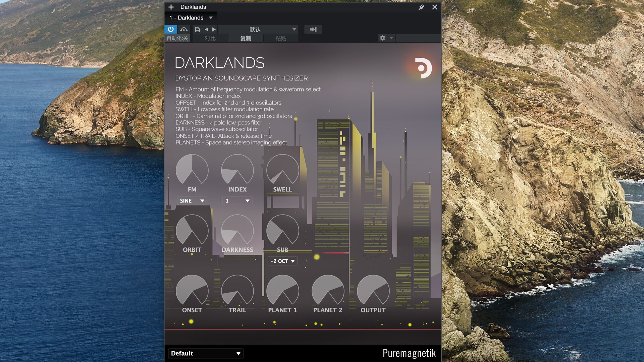Screen dimensions: 644x362
Task: Go to the next preset arrow
Action: point(214,29)
